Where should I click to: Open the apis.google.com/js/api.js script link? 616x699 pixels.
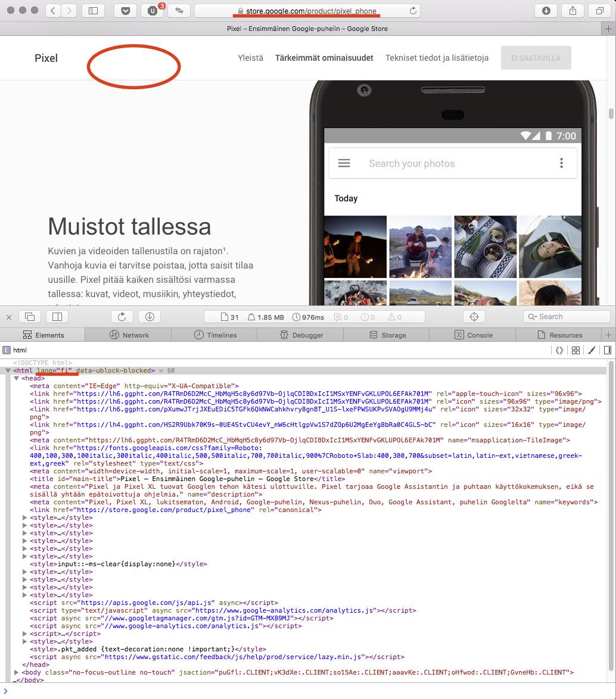(148, 603)
